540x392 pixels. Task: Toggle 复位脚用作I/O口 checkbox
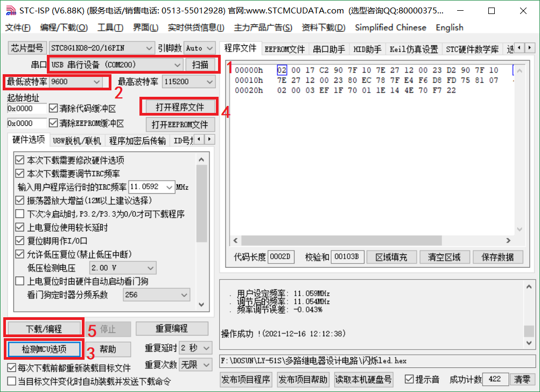(19, 241)
